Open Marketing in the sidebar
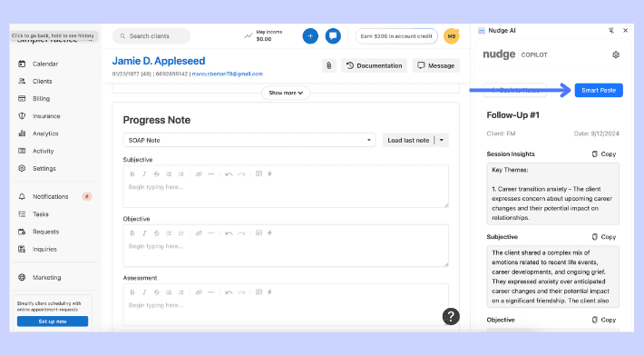This screenshot has height=356, width=644. (47, 278)
